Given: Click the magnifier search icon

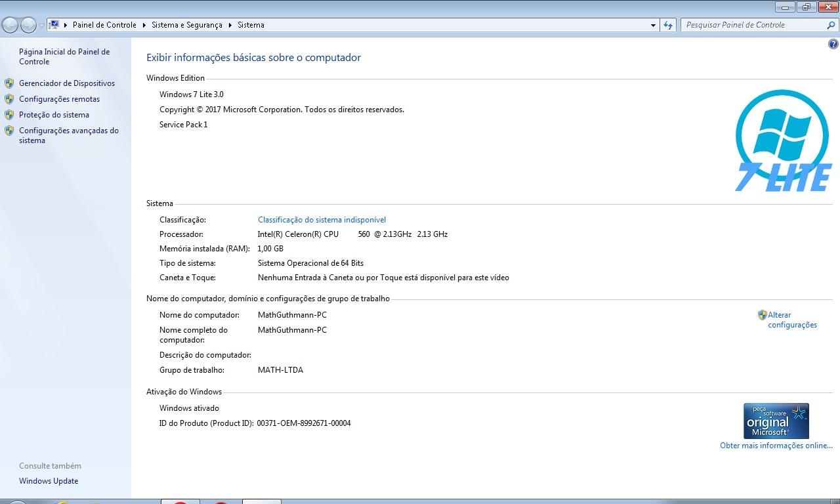Looking at the screenshot, I should pyautogui.click(x=831, y=25).
